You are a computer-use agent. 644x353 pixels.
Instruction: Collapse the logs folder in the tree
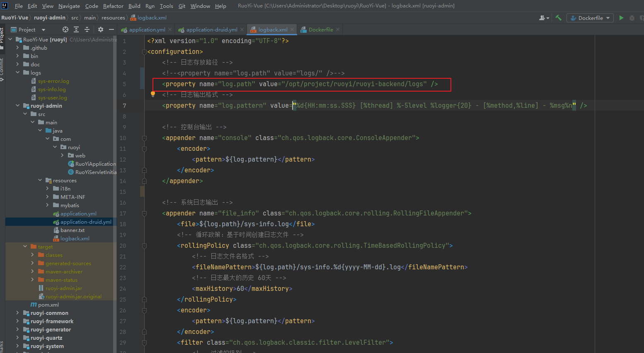click(x=17, y=73)
